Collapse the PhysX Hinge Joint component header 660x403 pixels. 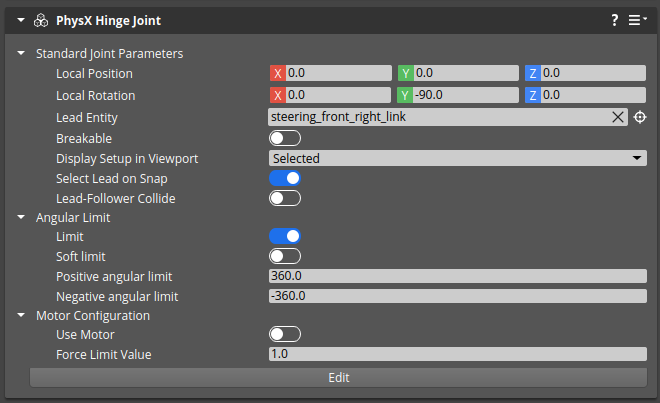coord(20,20)
